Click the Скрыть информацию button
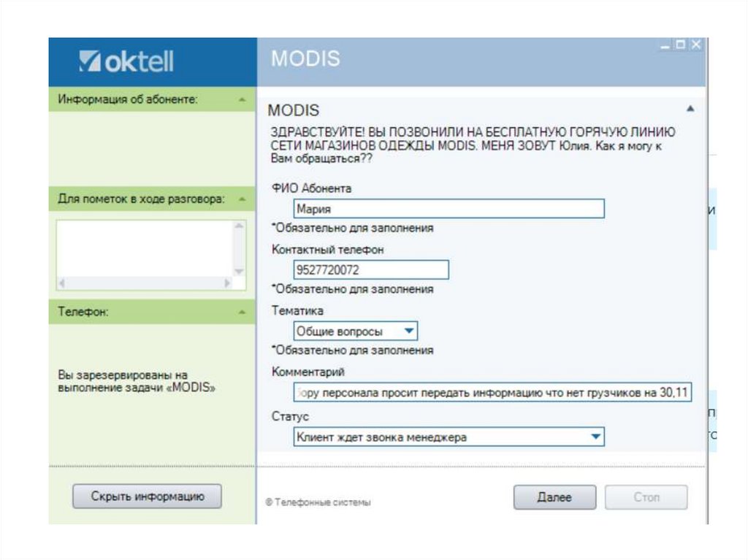The height and width of the screenshot is (560, 748). 147,496
